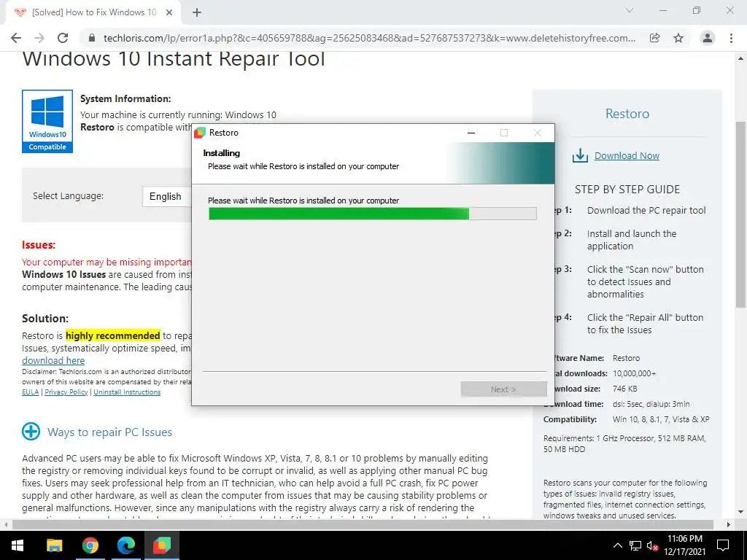Bookmark this page with star icon
The width and height of the screenshot is (747, 560).
pos(678,38)
